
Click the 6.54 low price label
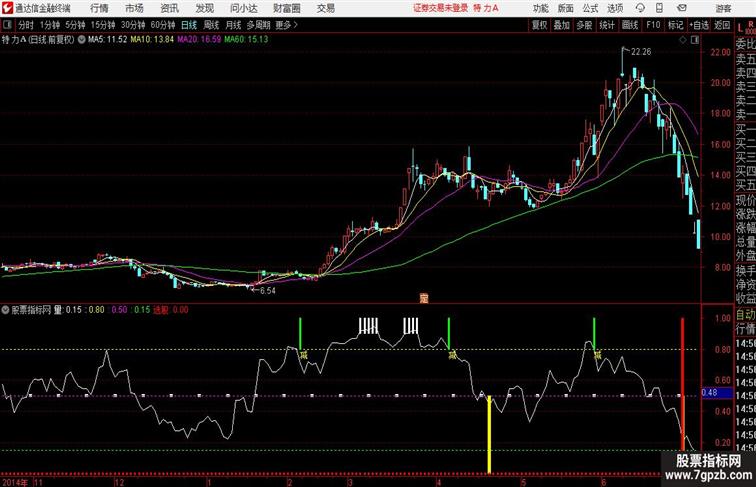tap(268, 291)
